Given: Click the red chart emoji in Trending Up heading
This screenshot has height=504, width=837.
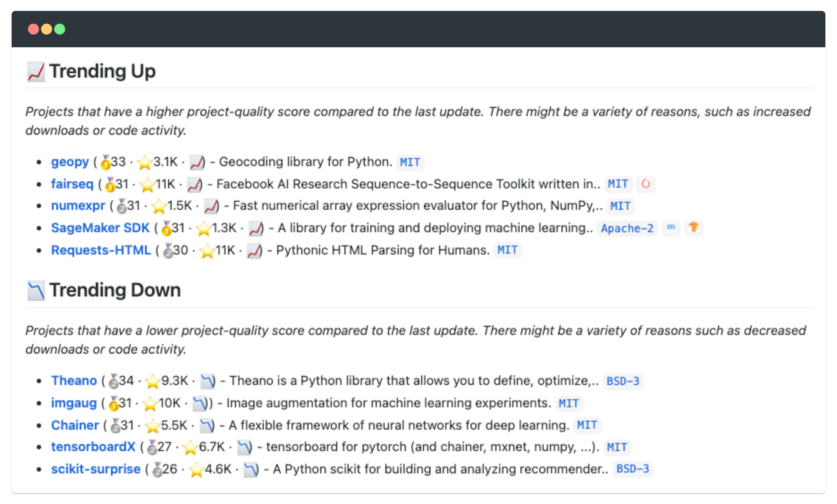Looking at the screenshot, I should (x=36, y=72).
